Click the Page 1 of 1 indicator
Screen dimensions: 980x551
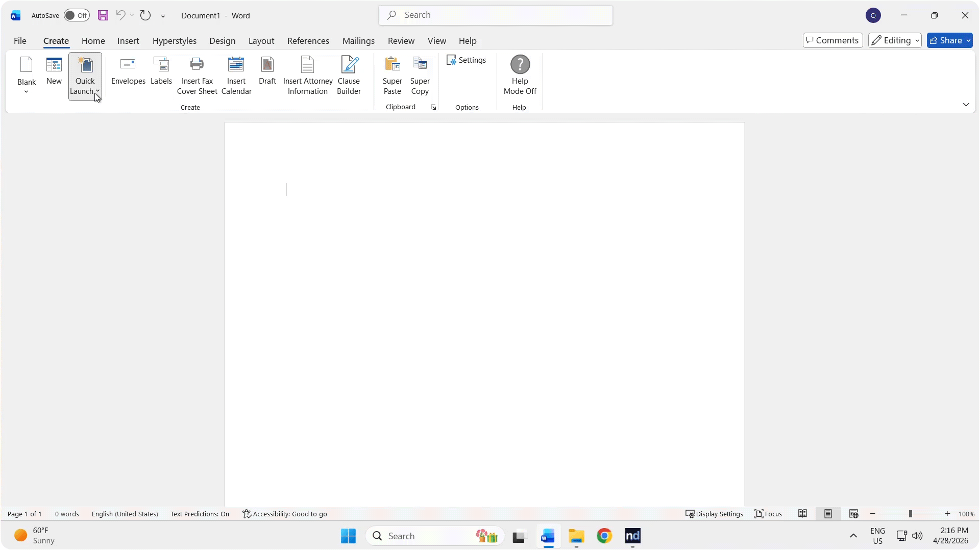point(24,514)
